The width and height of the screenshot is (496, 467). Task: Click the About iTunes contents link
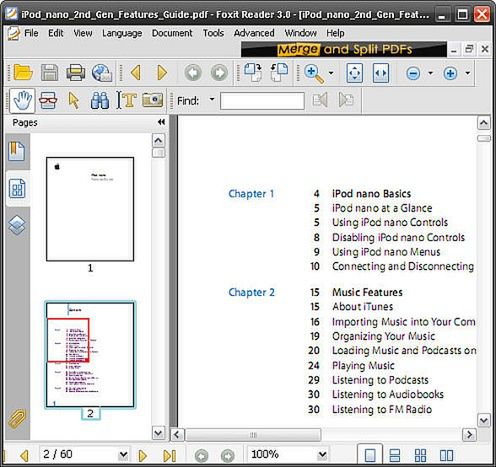(x=363, y=307)
